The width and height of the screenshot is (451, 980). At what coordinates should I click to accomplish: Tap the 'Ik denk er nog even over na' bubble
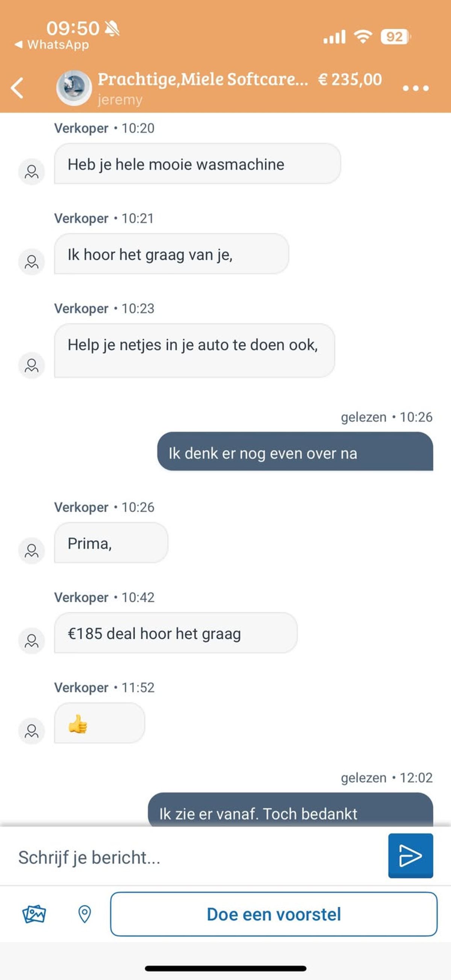(295, 452)
